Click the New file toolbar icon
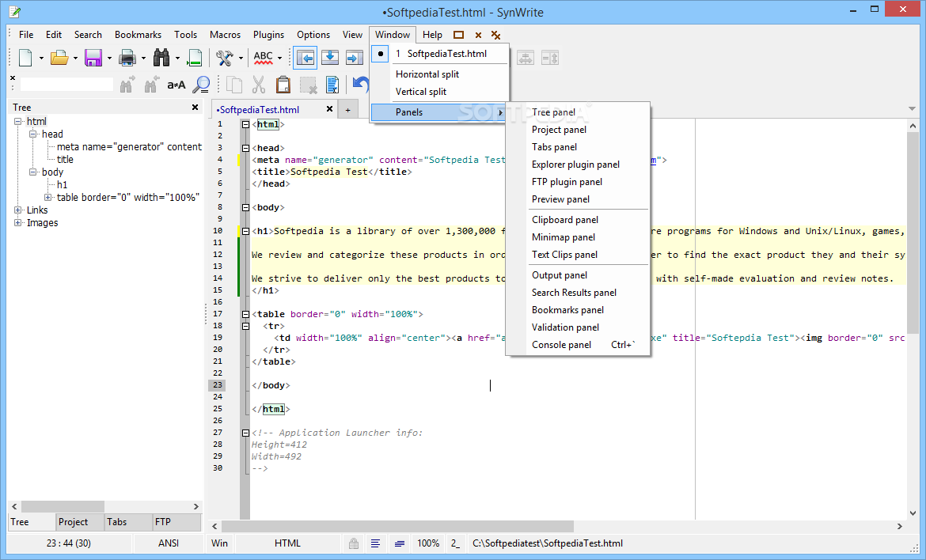Image resolution: width=926 pixels, height=560 pixels. click(x=25, y=58)
